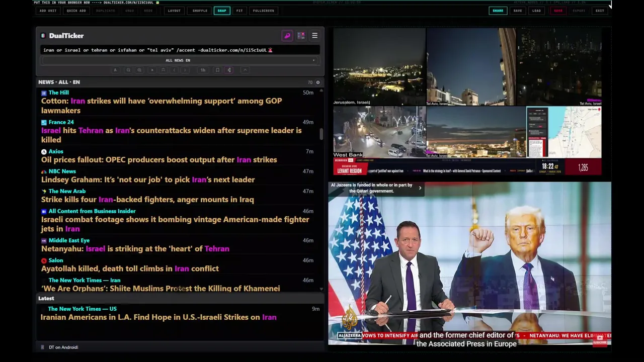Open Latest Iranian Americans in L.A. headline

click(158, 317)
